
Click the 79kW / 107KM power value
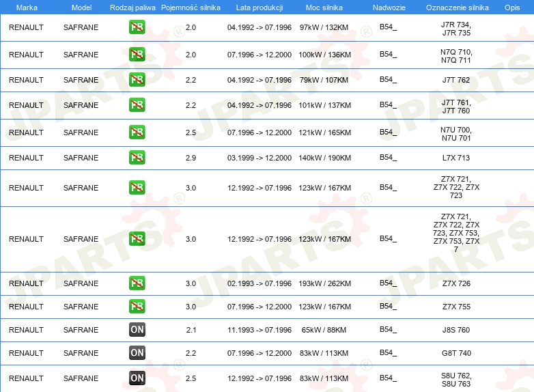[324, 80]
